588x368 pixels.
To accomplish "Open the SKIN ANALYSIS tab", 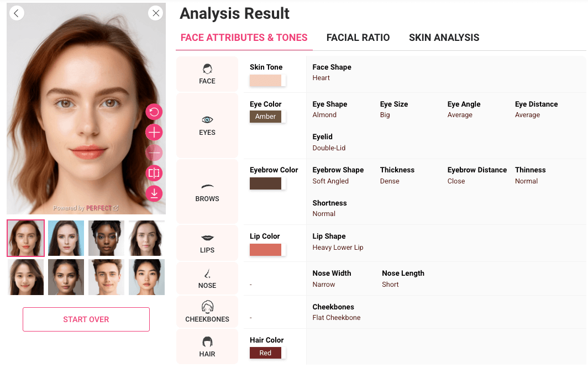I will pyautogui.click(x=444, y=38).
